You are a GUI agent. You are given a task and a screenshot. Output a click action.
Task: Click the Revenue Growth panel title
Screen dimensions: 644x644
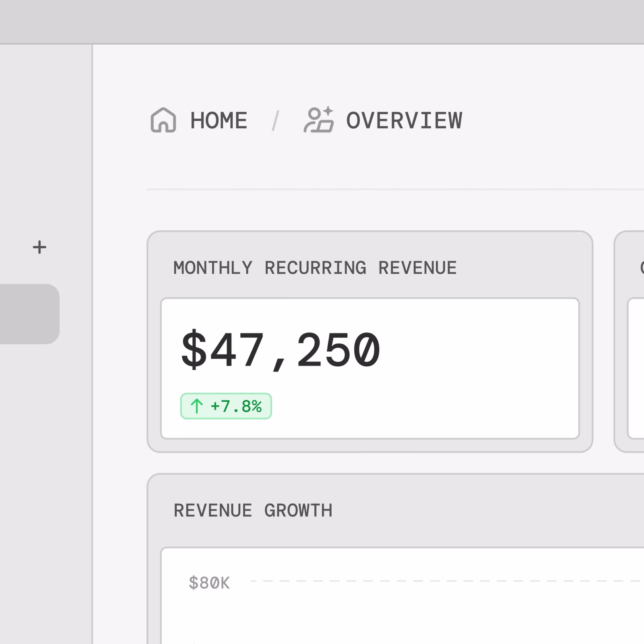(253, 510)
